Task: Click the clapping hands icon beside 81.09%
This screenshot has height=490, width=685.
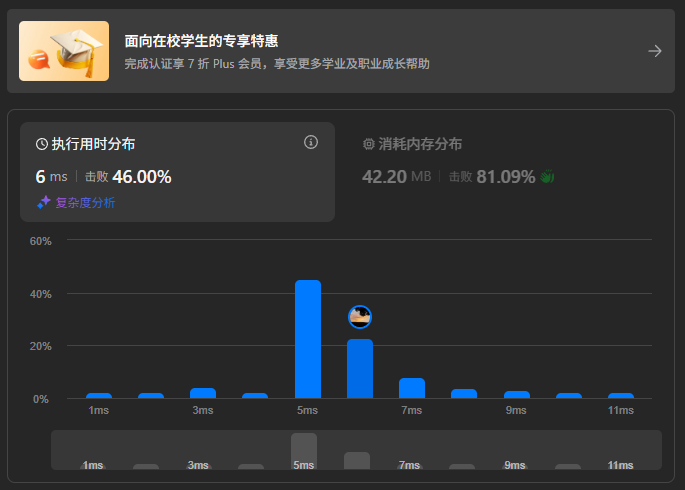Action: (x=547, y=177)
